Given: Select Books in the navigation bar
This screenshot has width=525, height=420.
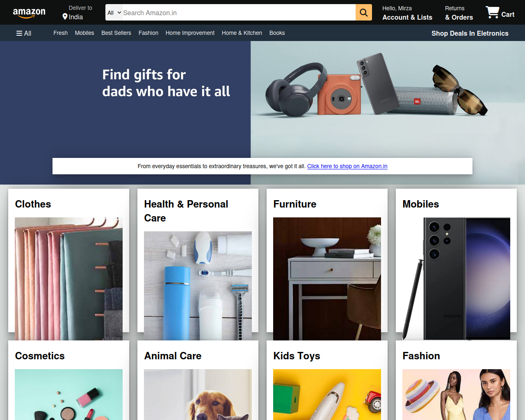Looking at the screenshot, I should tap(277, 33).
